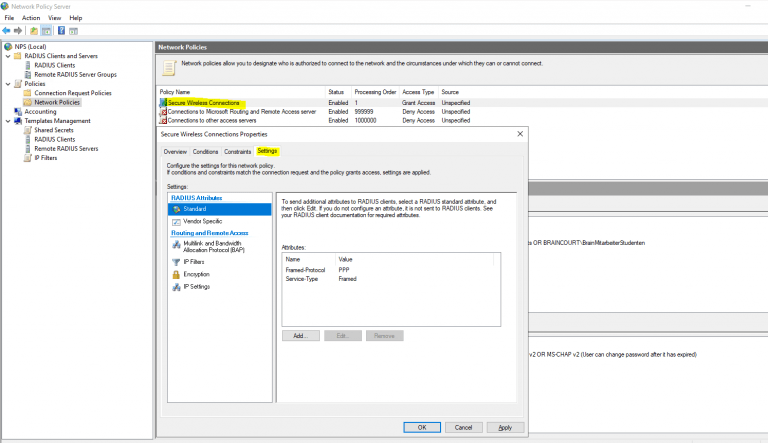Viewport: 768px width, 443px height.
Task: Open the View menu
Action: (x=54, y=18)
